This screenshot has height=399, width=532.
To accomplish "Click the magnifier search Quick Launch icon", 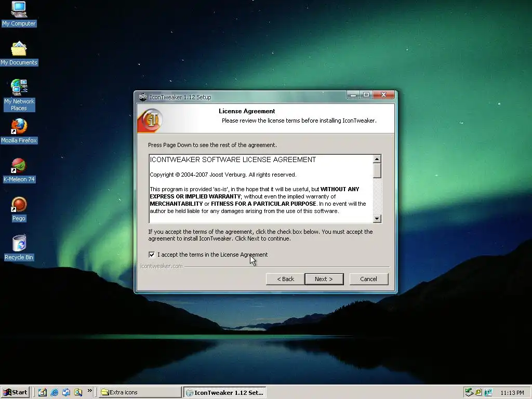I will 78,392.
